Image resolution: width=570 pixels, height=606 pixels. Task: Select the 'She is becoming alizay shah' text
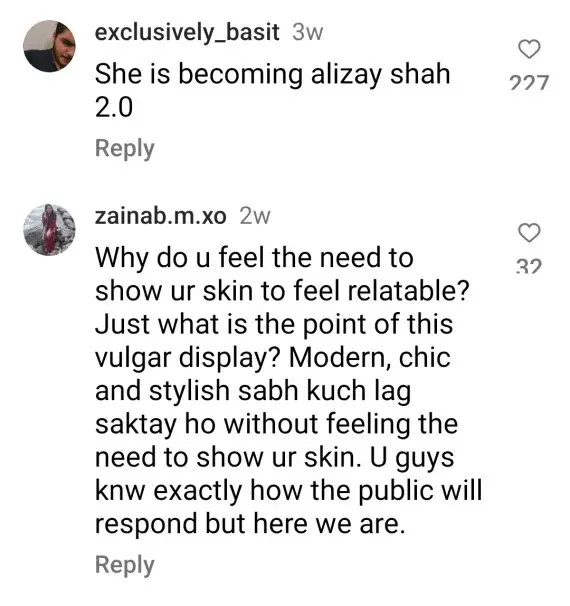click(273, 75)
